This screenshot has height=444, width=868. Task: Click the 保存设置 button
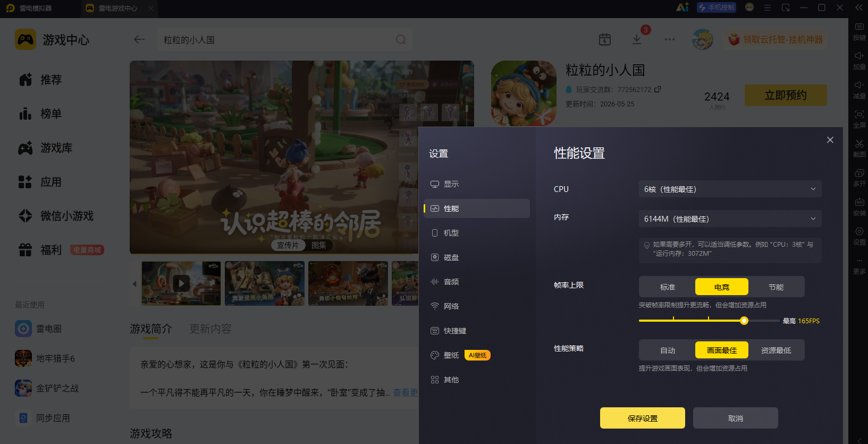(643, 418)
